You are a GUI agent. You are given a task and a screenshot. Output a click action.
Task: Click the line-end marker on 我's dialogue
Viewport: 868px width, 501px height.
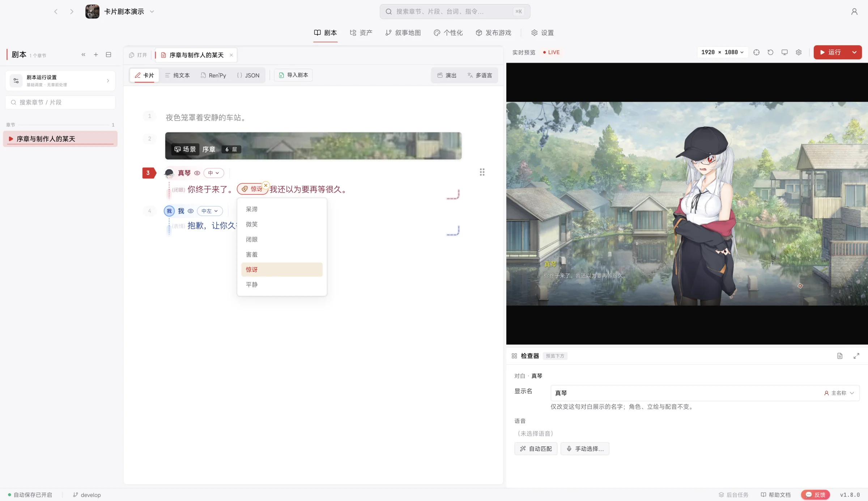coord(453,231)
